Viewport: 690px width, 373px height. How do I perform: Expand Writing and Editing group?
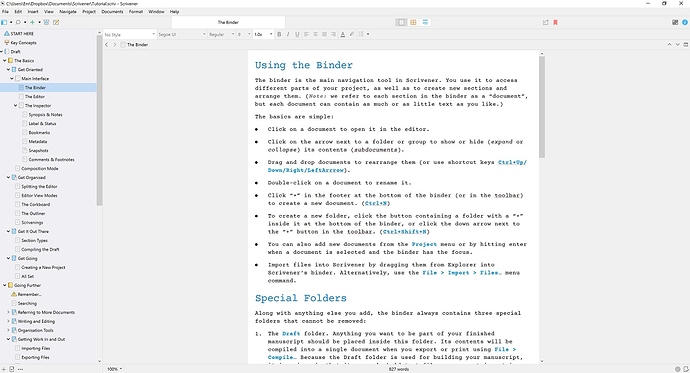tap(8, 322)
